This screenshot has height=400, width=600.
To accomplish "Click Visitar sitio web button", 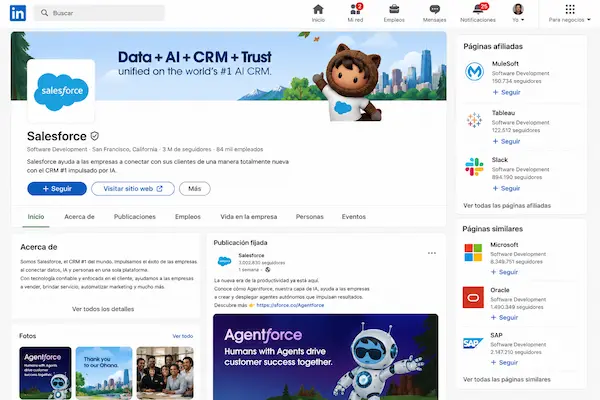I will click(133, 189).
